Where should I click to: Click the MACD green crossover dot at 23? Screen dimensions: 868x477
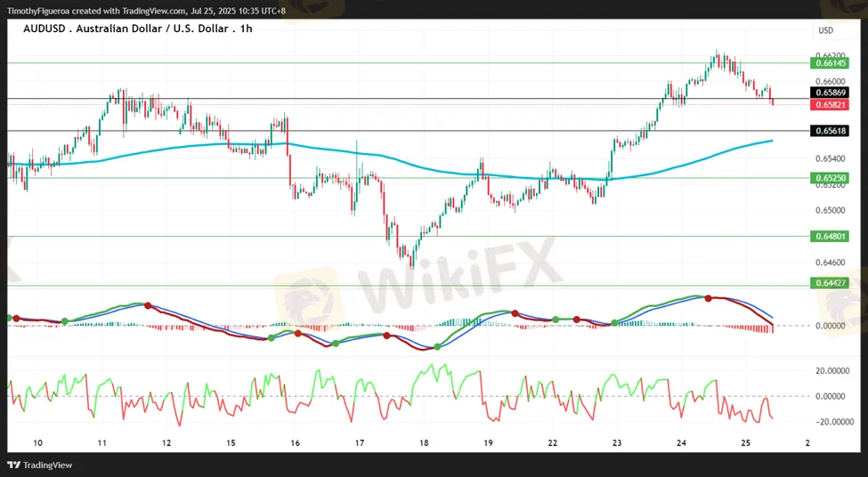(614, 323)
